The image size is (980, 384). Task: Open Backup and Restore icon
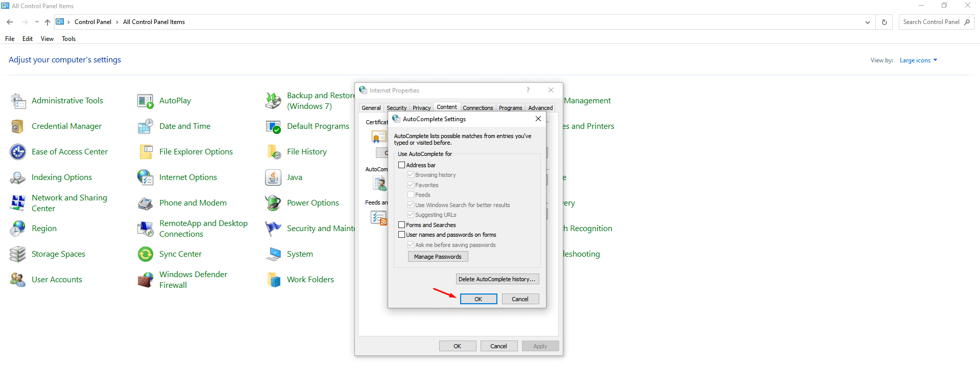coord(273,101)
